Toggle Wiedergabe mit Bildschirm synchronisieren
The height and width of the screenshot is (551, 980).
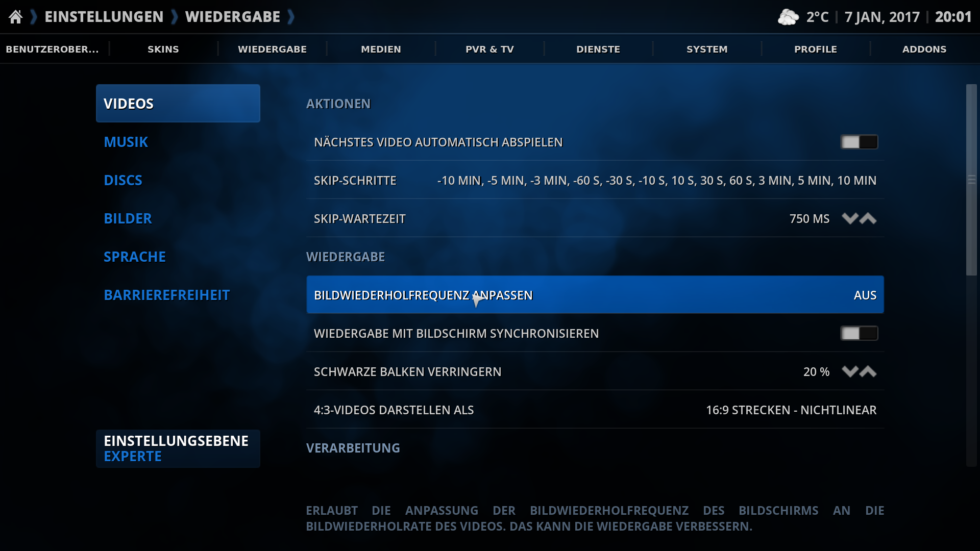[859, 333]
